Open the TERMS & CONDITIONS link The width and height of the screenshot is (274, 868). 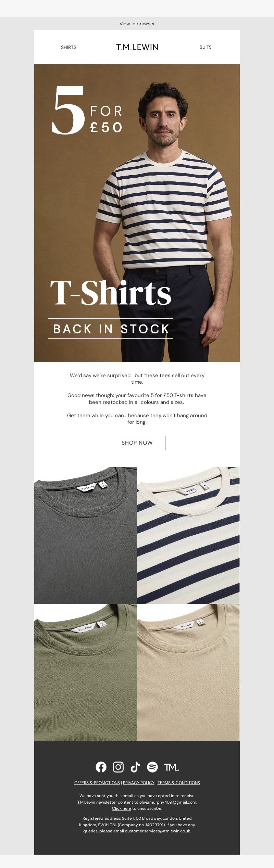[x=178, y=782]
